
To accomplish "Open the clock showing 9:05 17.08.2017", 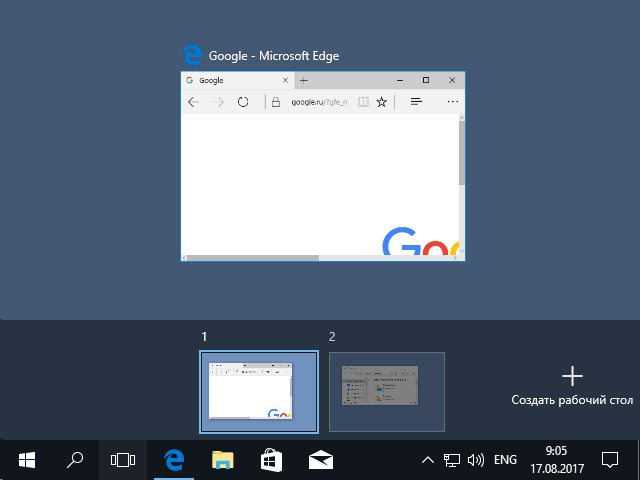I will [x=557, y=460].
